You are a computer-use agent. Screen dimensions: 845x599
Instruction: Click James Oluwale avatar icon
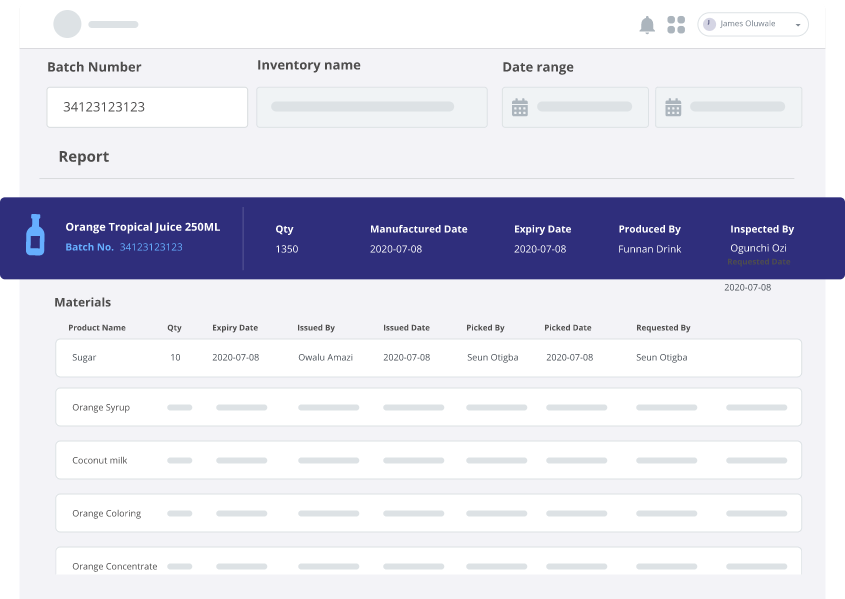tap(709, 24)
